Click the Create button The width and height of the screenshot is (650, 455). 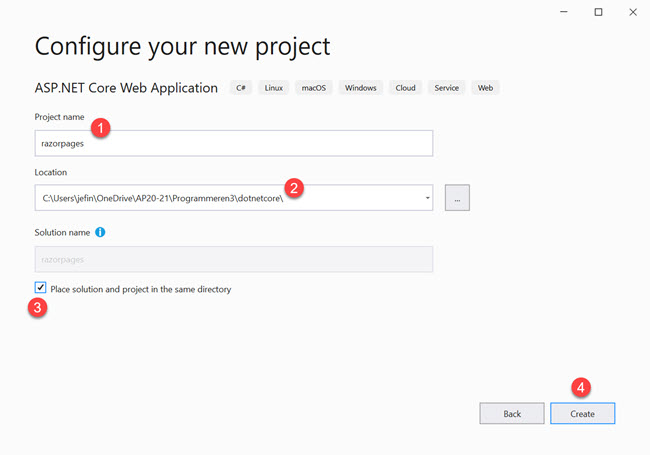tap(582, 413)
